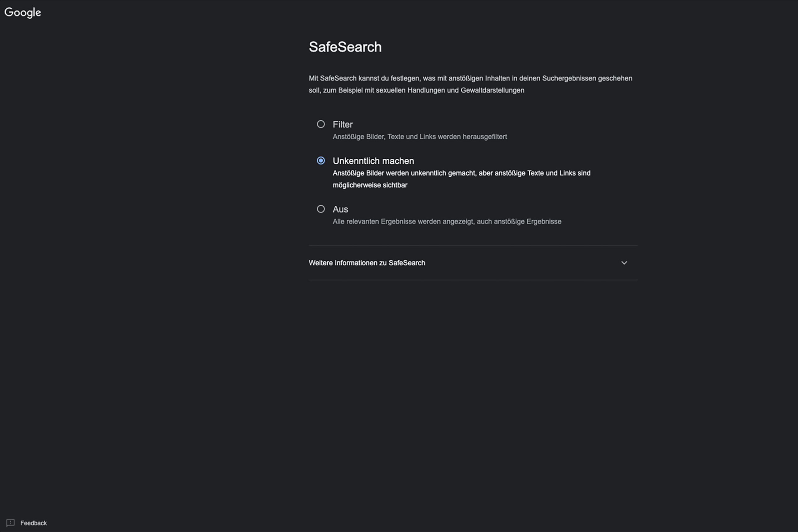Viewport: 798px width, 532px height.
Task: Click the radio indicator of "Unkenntlich machen"
Action: point(321,161)
